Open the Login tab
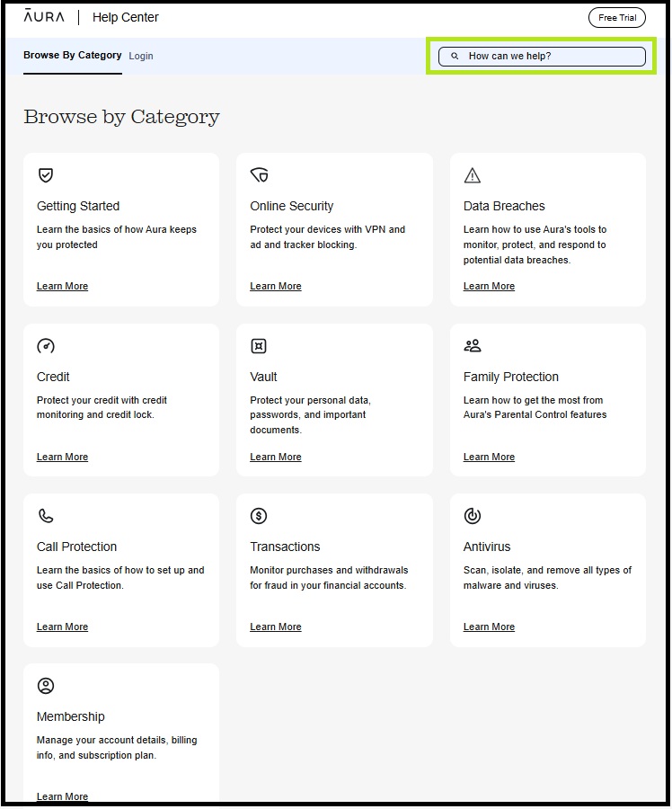This screenshot has width=672, height=809. coord(141,56)
